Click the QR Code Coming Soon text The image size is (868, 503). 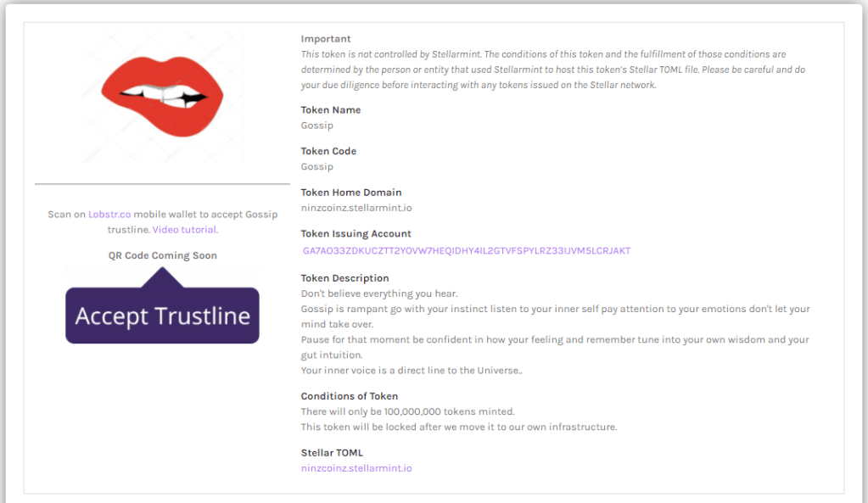point(162,255)
